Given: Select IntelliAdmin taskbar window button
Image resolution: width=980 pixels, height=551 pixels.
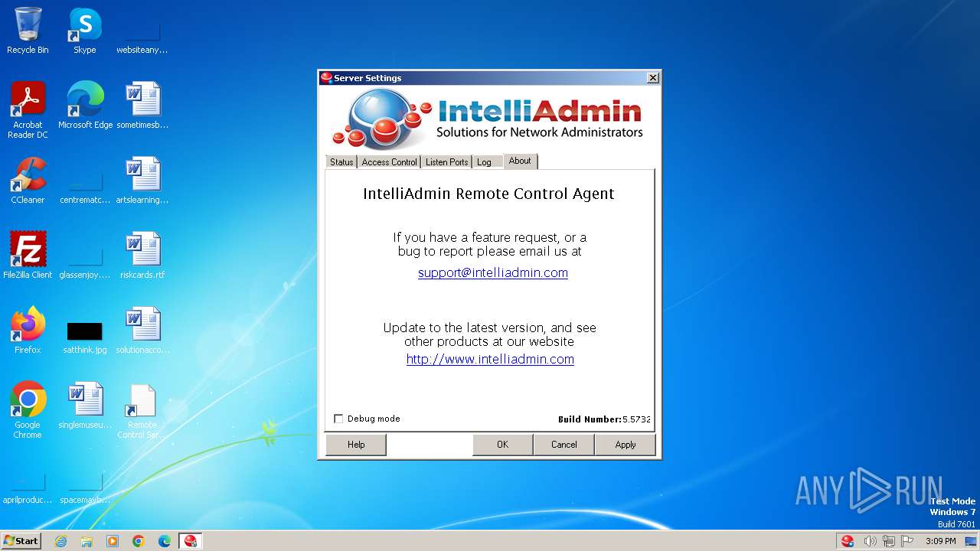Looking at the screenshot, I should click(191, 541).
